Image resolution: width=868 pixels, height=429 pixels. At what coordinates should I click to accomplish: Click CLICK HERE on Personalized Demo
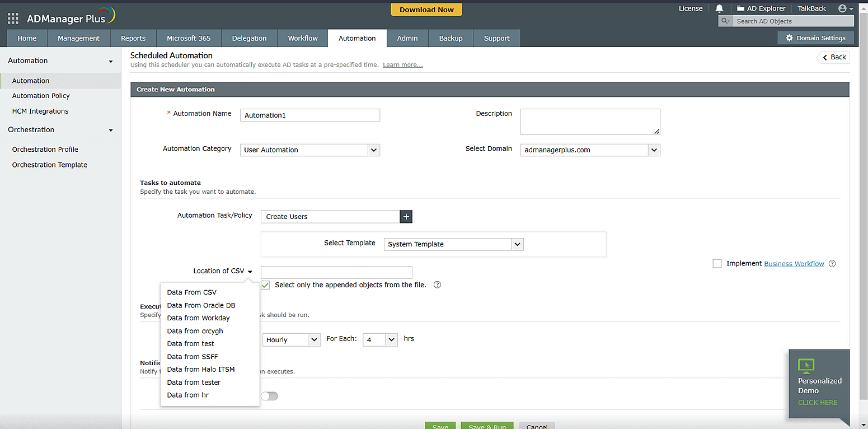818,403
